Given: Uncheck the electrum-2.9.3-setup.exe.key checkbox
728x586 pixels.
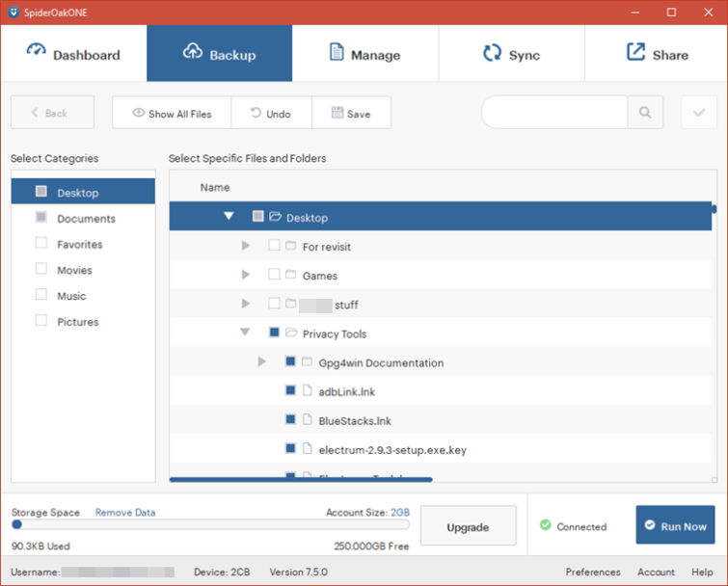Looking at the screenshot, I should click(x=290, y=448).
